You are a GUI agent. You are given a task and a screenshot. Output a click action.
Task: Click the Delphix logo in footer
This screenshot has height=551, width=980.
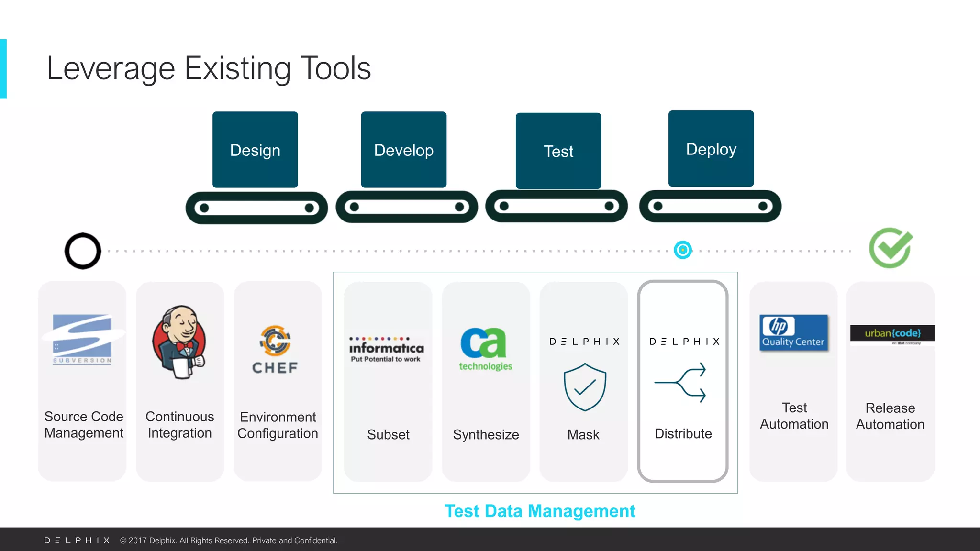(x=77, y=540)
